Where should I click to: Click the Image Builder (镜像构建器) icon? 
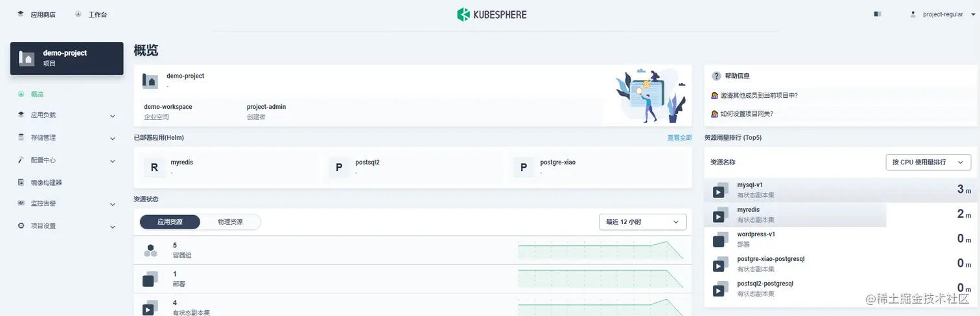21,183
